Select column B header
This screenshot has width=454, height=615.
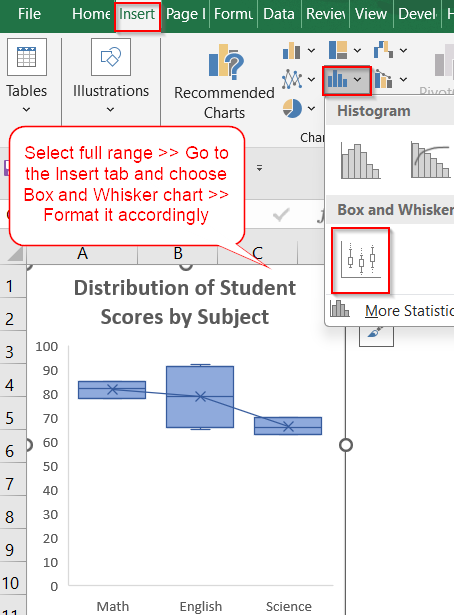pyautogui.click(x=178, y=253)
